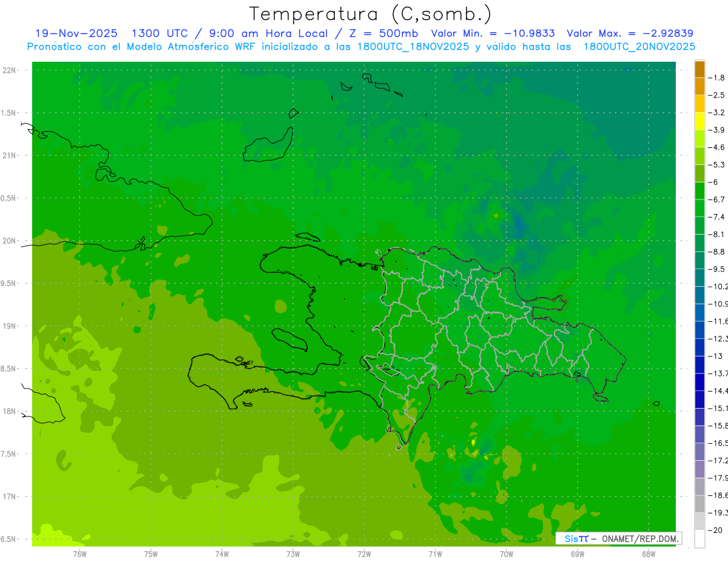Click the '-9.5' color scale label
Image resolution: width=728 pixels, height=562 pixels.
click(x=717, y=269)
